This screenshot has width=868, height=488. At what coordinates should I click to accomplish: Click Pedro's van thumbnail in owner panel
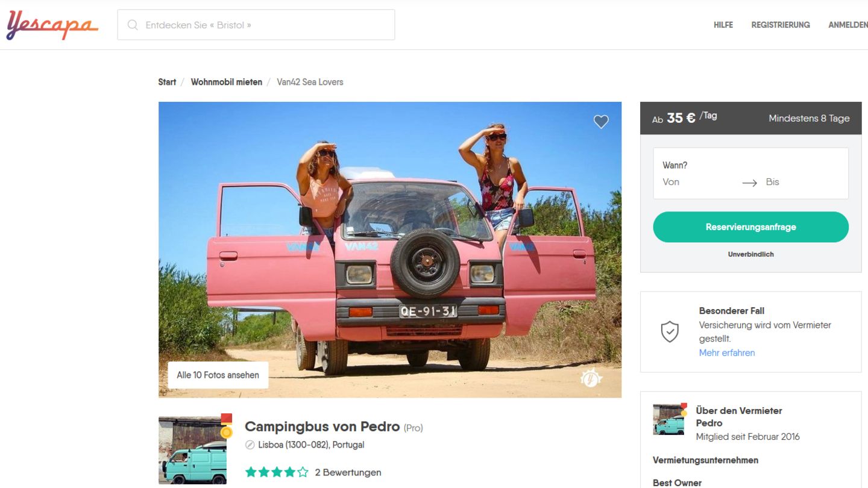click(x=668, y=419)
